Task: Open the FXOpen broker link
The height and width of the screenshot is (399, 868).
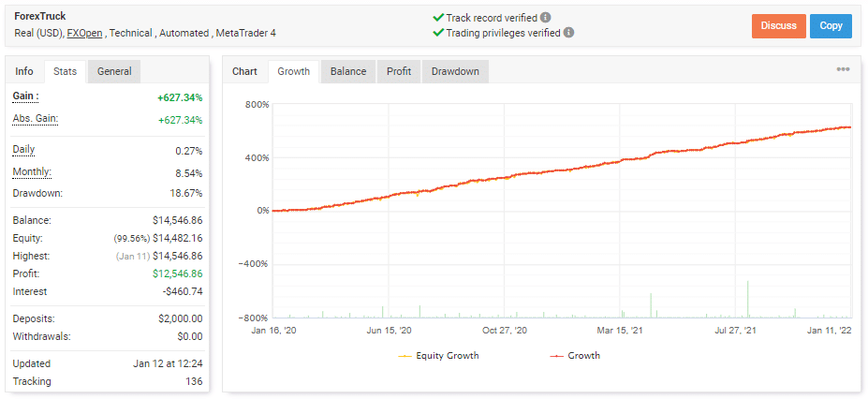Action: click(84, 33)
